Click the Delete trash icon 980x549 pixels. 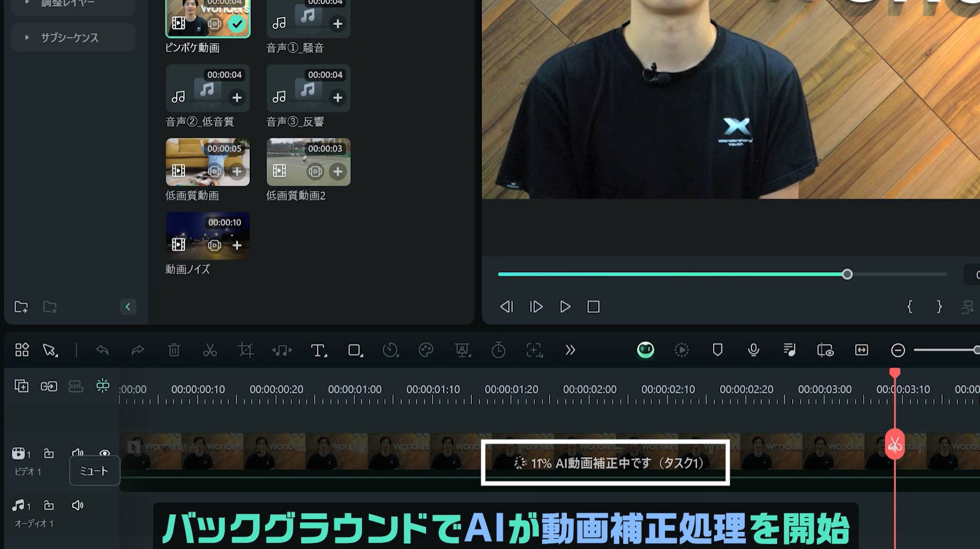174,350
